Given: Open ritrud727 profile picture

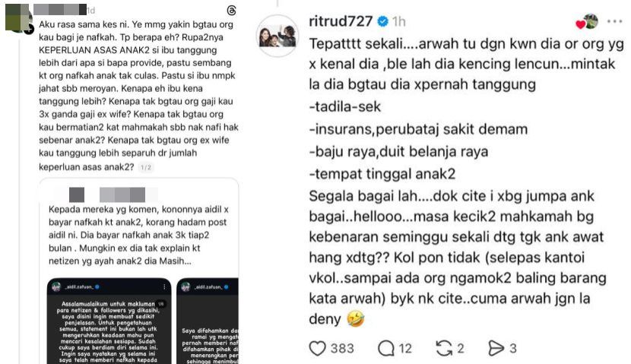Looking at the screenshot, I should tap(277, 36).
